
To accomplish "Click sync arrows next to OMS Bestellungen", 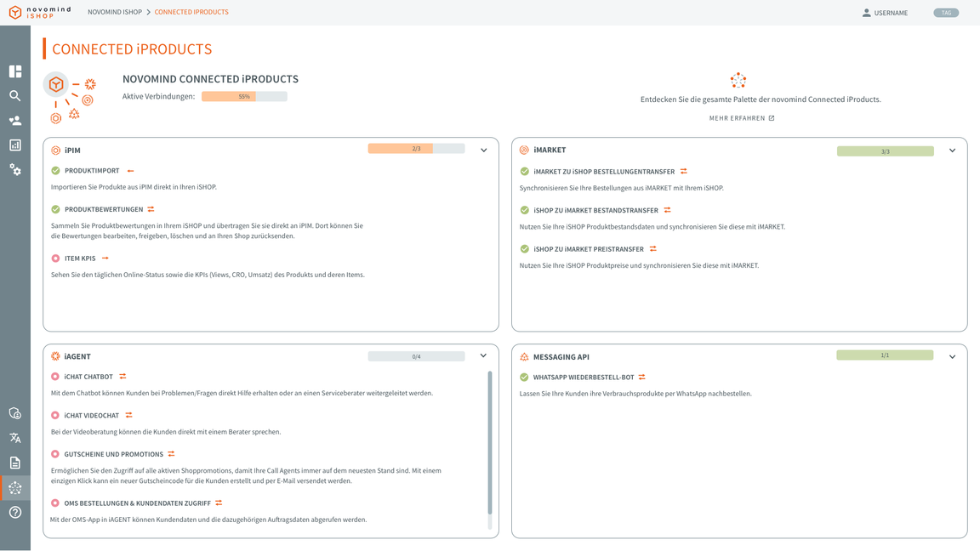I will pyautogui.click(x=219, y=503).
